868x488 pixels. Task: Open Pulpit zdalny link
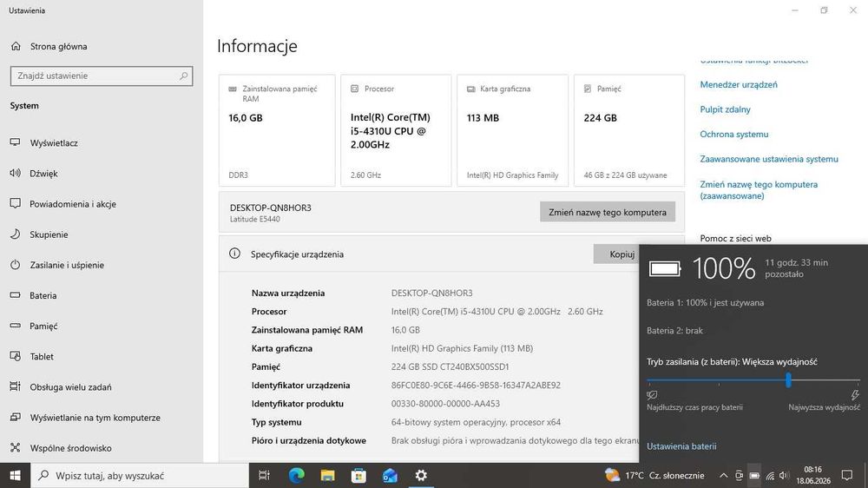pyautogui.click(x=725, y=109)
